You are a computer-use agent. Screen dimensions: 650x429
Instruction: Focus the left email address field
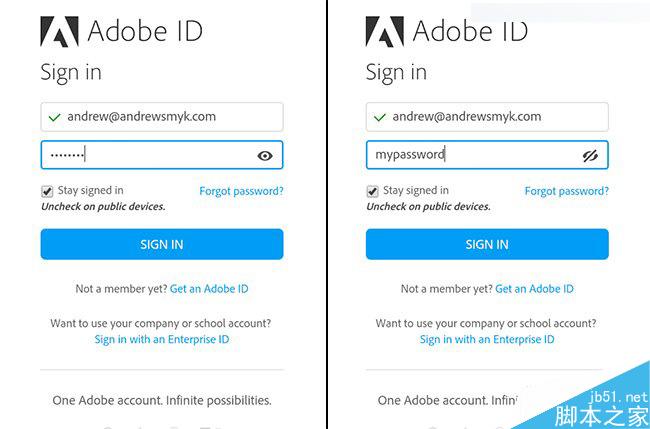coord(170,117)
